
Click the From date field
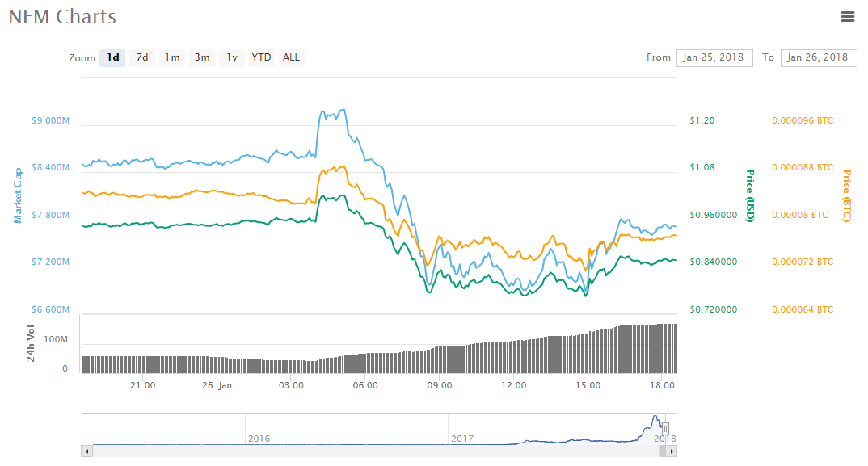(x=714, y=57)
